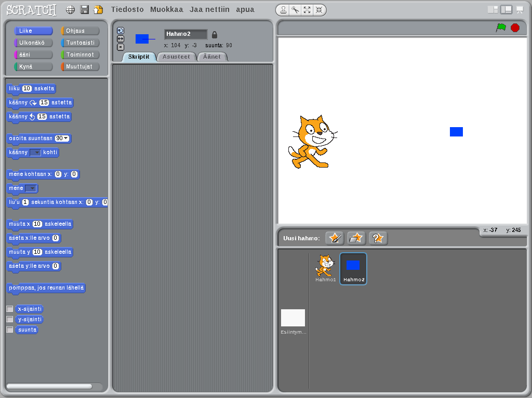Select the Ohjaus block category
The width and height of the screenshot is (532, 398).
(80, 31)
